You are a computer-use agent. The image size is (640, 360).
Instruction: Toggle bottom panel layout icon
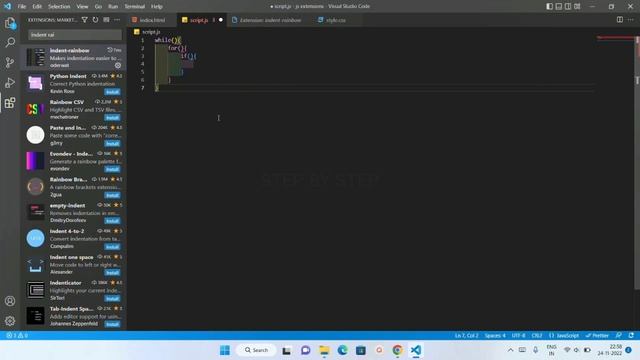click(x=559, y=7)
